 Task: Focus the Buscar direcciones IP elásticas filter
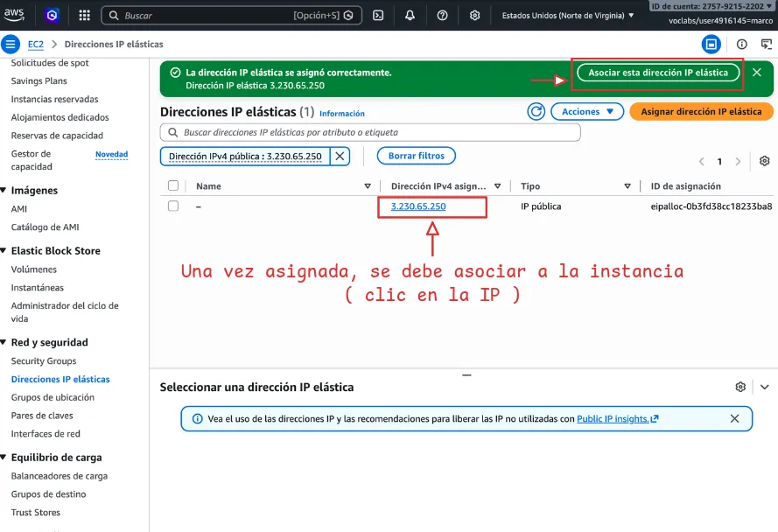pos(370,132)
